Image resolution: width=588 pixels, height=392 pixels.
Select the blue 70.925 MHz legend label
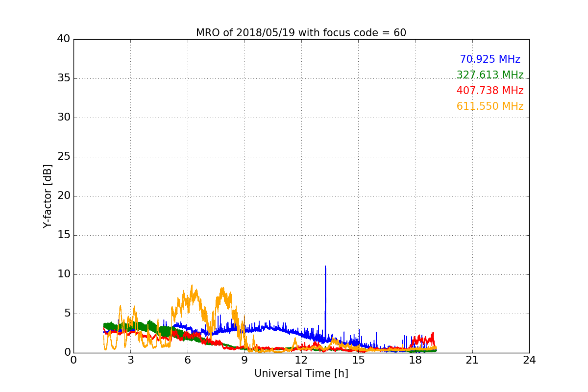click(490, 59)
